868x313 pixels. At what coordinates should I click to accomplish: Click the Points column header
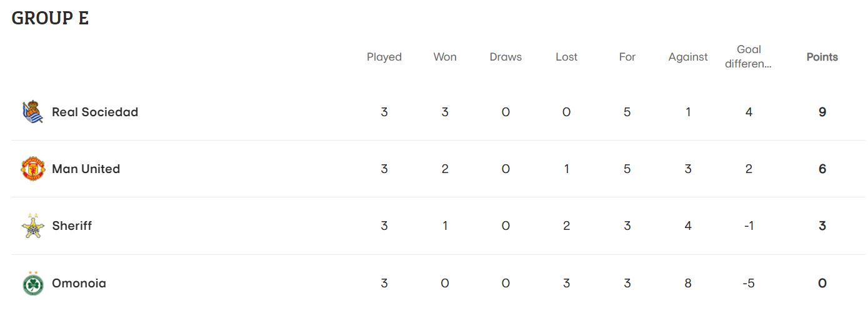(x=822, y=57)
